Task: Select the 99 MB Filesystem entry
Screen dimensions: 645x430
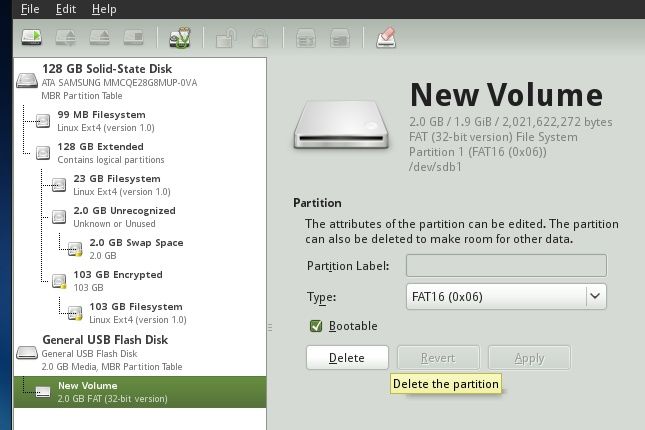Action: point(140,121)
